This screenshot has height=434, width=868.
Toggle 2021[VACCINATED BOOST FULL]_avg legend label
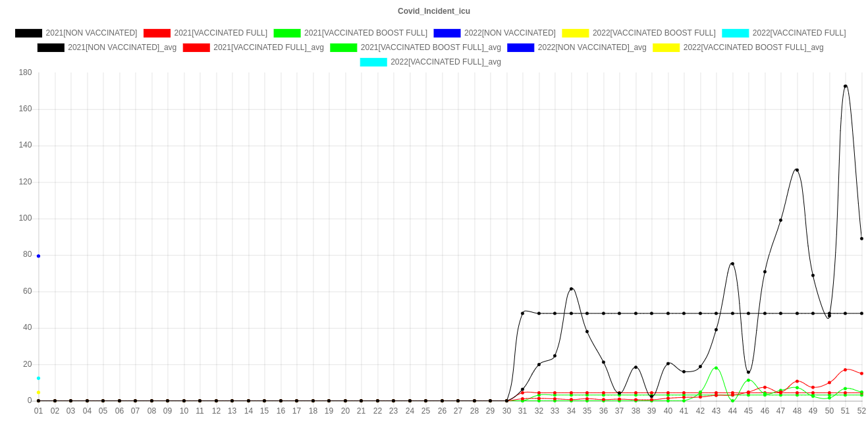[x=431, y=47]
